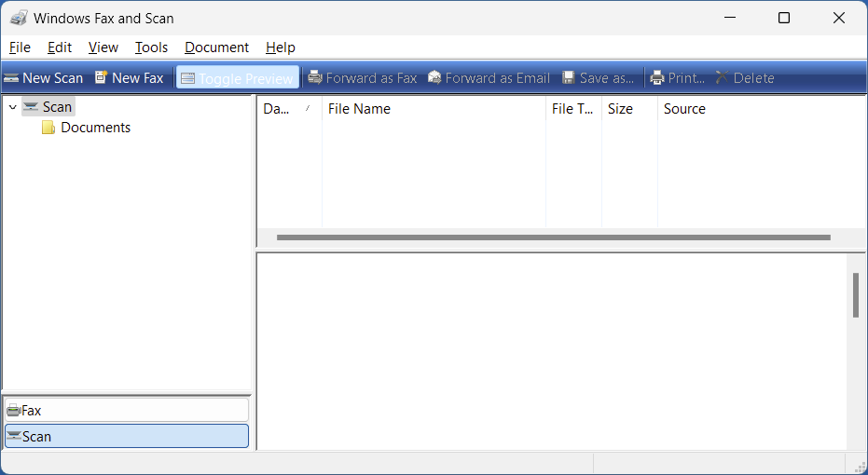
Task: Start a New Scan from the toolbar
Action: [43, 78]
